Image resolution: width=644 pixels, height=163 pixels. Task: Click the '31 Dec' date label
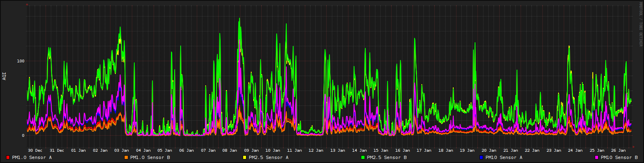[x=57, y=151]
